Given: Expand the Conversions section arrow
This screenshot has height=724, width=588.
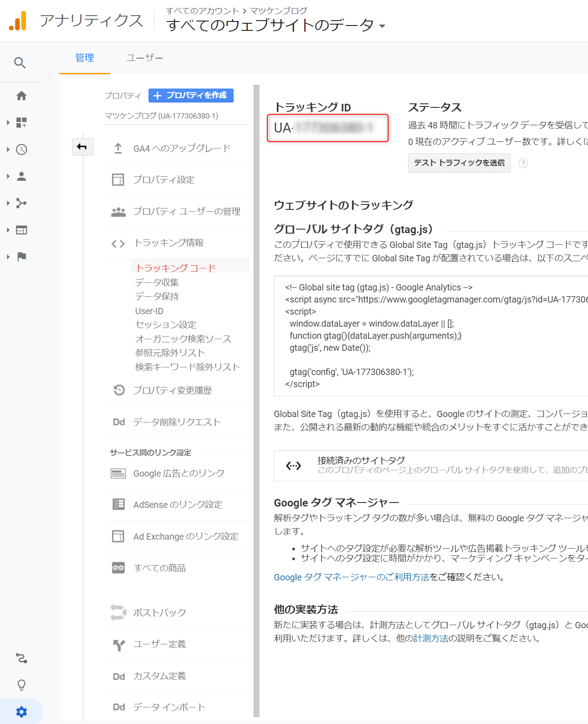Looking at the screenshot, I should click(8, 257).
